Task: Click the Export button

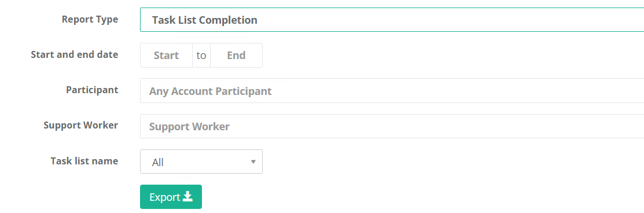Action: tap(171, 197)
